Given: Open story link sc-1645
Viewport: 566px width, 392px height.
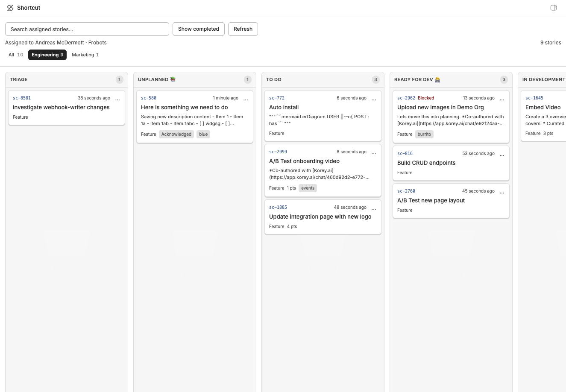Looking at the screenshot, I should 534,98.
